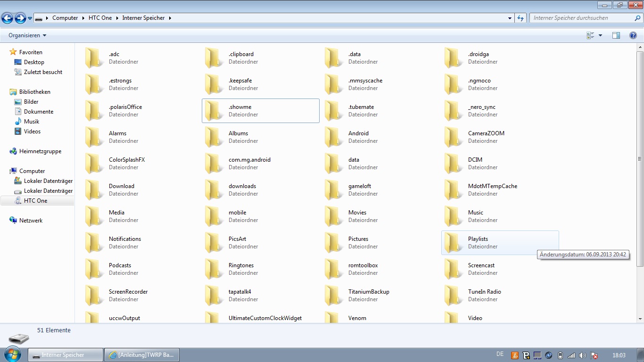Open the address bar history dropdown

coord(510,18)
